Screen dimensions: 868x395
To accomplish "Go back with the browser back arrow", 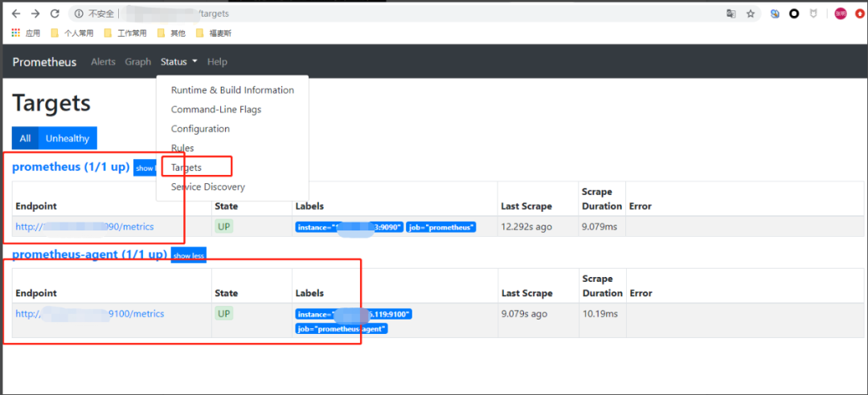I will [x=16, y=14].
